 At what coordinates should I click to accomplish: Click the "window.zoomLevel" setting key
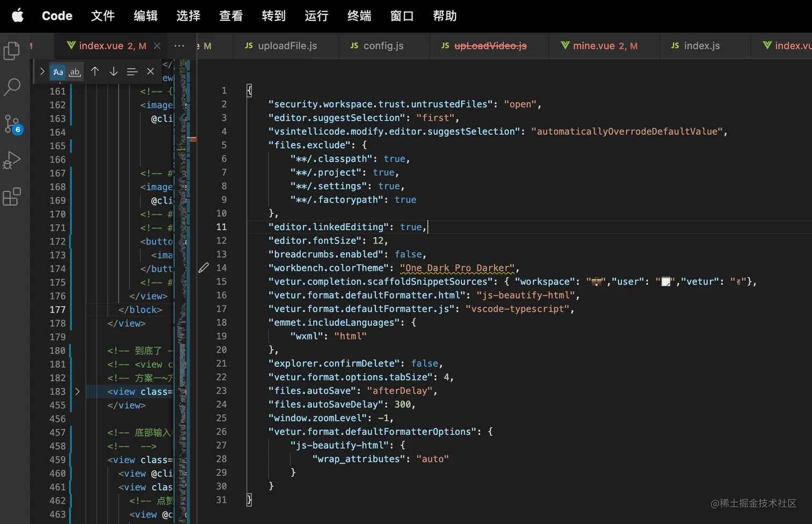coord(318,418)
